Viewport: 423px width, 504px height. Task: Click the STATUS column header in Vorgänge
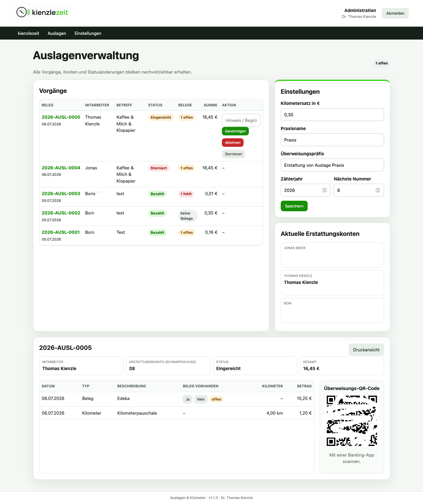155,105
